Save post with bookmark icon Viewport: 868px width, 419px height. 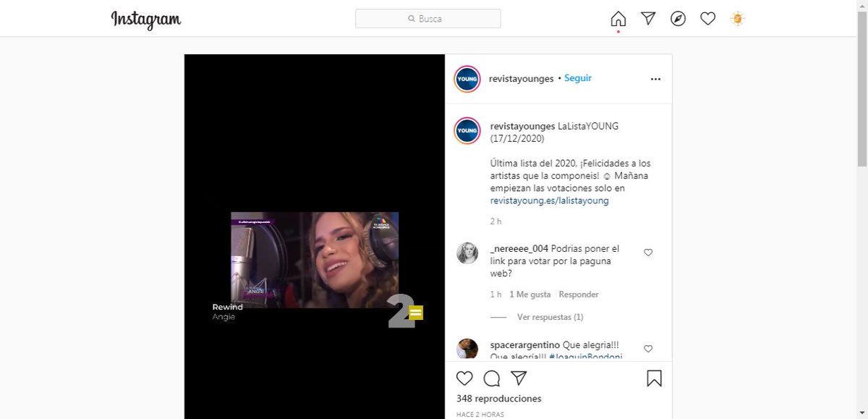[x=654, y=378]
